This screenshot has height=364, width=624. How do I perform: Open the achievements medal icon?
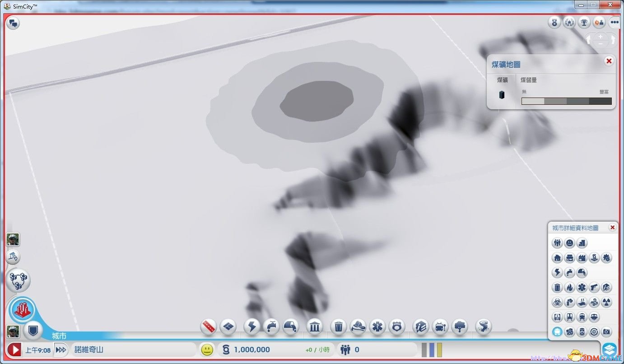point(554,22)
